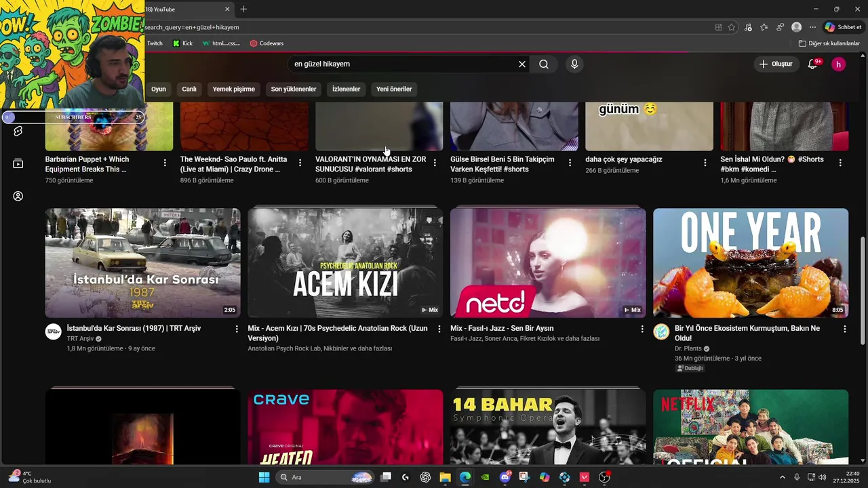Open 'Mix - Fasıl-ı Jazz - Sen Bir Aysın' title

(x=502, y=328)
